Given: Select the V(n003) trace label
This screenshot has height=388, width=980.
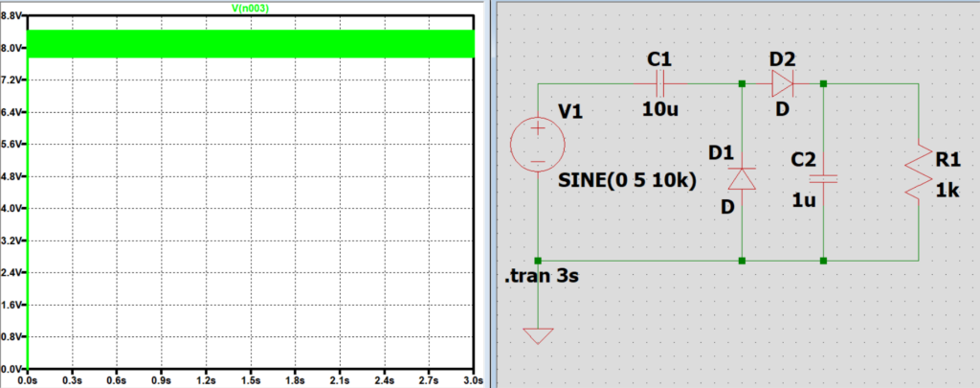Looking at the screenshot, I should click(x=250, y=9).
